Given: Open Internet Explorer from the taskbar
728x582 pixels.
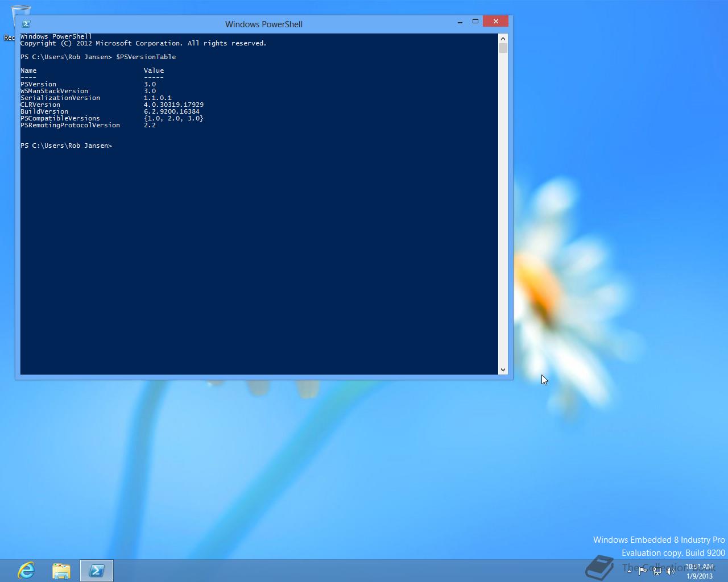Looking at the screenshot, I should pos(26,570).
